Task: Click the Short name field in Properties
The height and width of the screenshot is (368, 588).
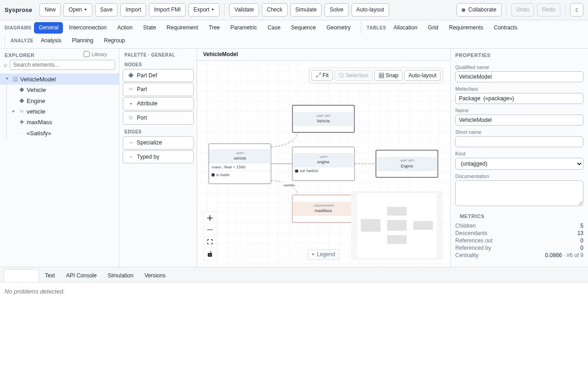Action: (519, 142)
